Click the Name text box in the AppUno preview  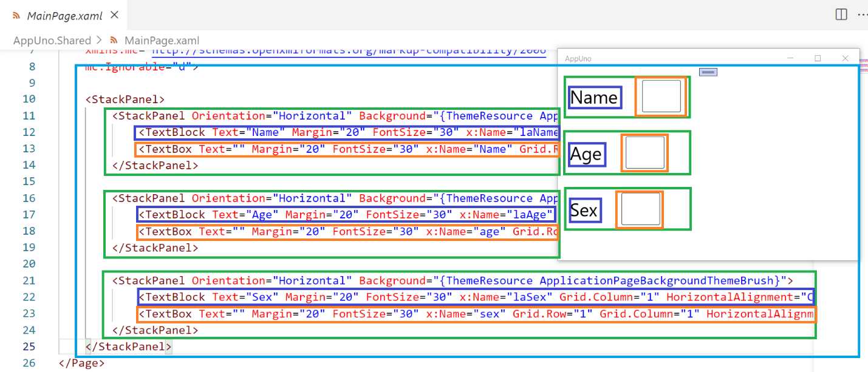click(x=660, y=96)
